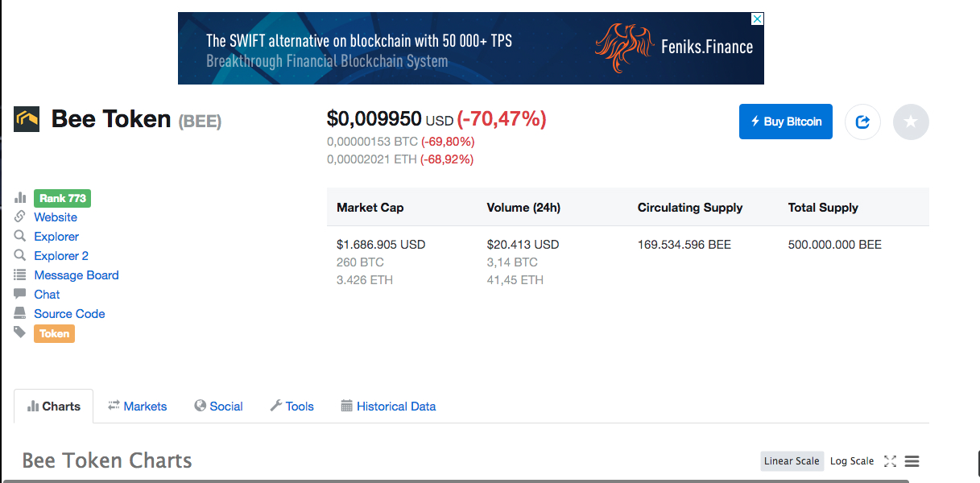Click the Bee Token heading
This screenshot has height=483, width=980.
[111, 119]
